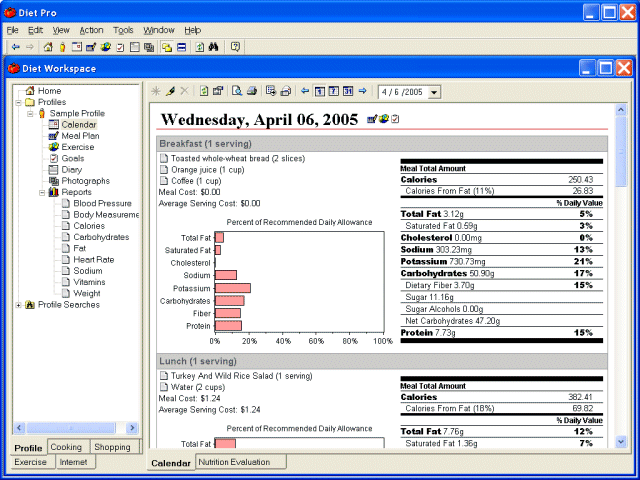This screenshot has height=480, width=640.
Task: Open the Heart Rate report
Action: tap(93, 260)
